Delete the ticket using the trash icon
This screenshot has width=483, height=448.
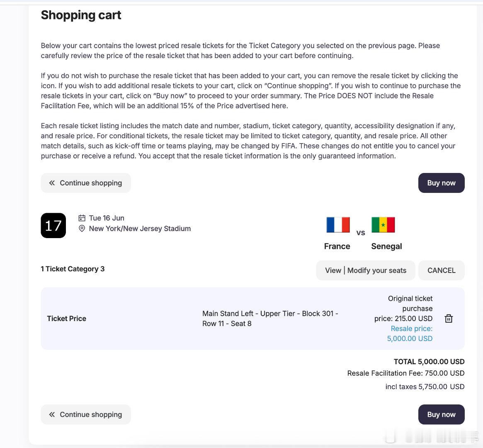point(449,319)
